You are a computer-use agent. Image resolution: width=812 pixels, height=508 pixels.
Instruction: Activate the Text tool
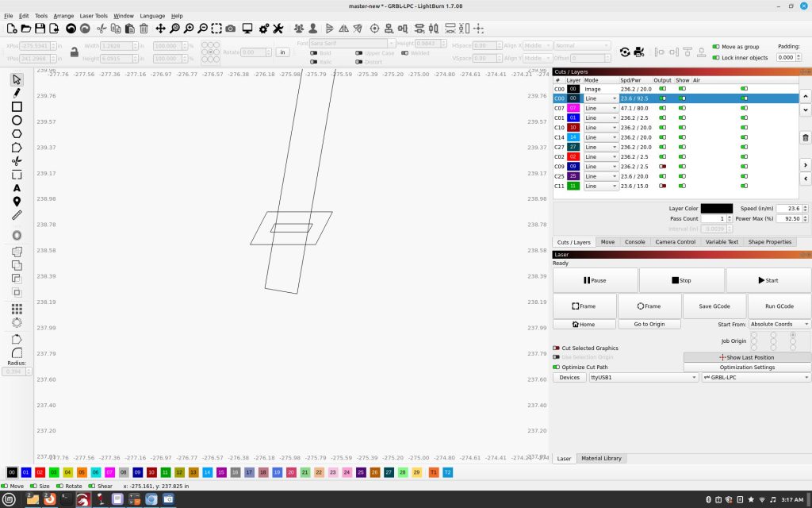tap(17, 188)
